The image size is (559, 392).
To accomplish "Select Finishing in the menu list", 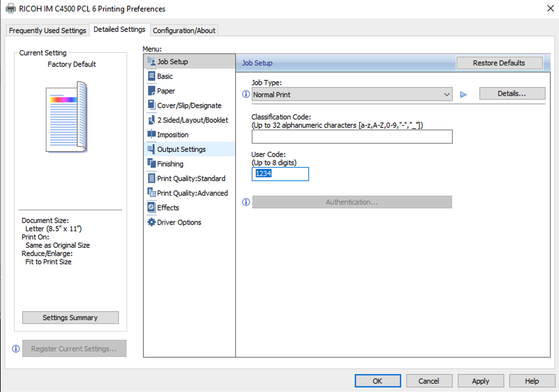I will click(190, 164).
